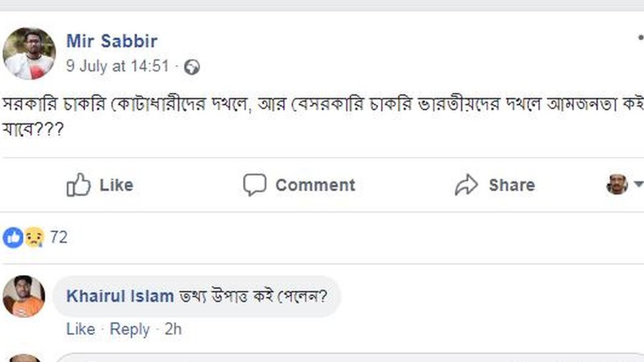Click the Public globe privacy icon

click(191, 67)
